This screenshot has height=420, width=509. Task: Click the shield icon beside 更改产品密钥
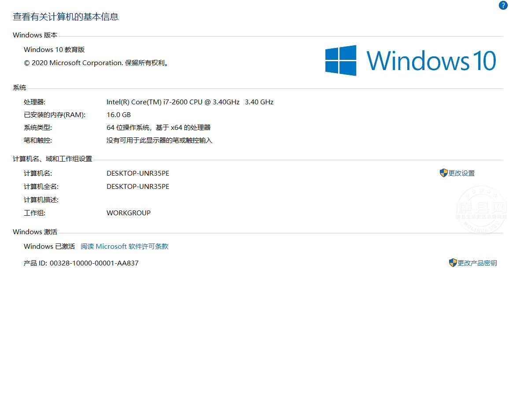[453, 262]
